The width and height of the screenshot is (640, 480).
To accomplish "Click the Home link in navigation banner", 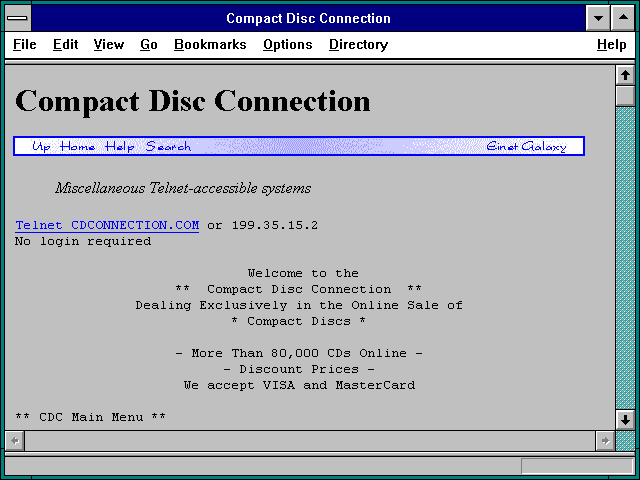I will point(77,146).
